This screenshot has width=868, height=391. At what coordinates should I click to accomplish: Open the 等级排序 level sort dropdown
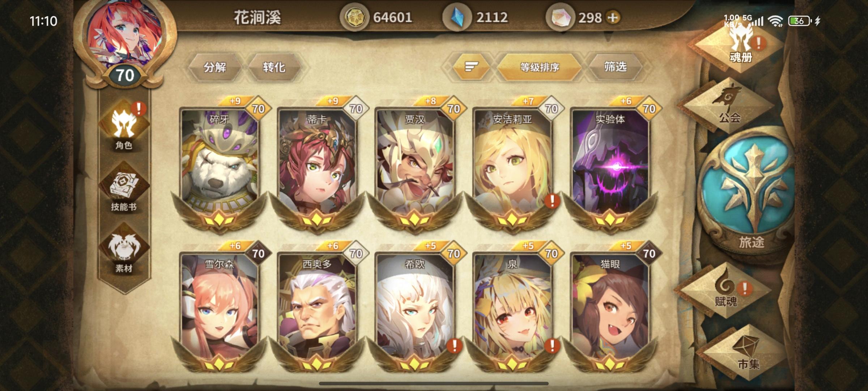(x=539, y=67)
